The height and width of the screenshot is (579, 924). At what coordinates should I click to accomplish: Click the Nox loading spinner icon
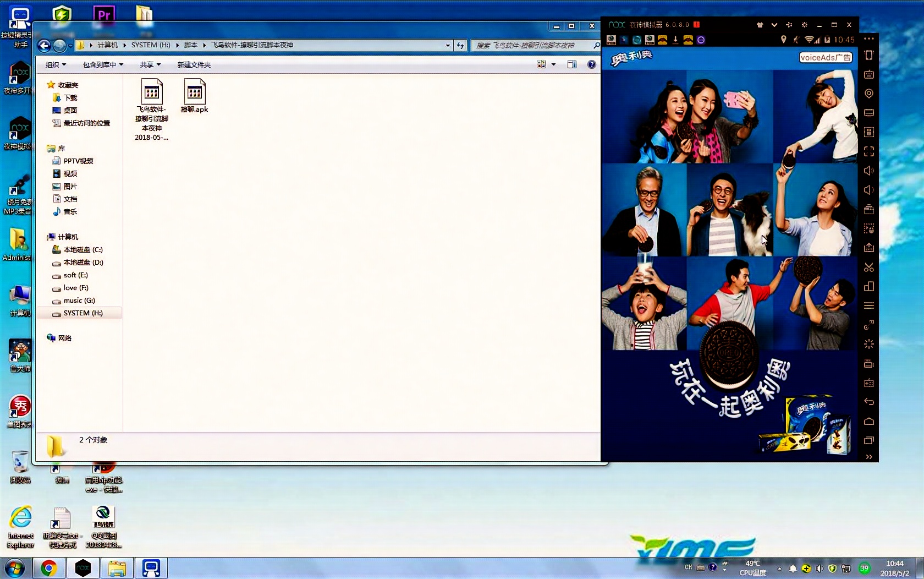pos(869,344)
